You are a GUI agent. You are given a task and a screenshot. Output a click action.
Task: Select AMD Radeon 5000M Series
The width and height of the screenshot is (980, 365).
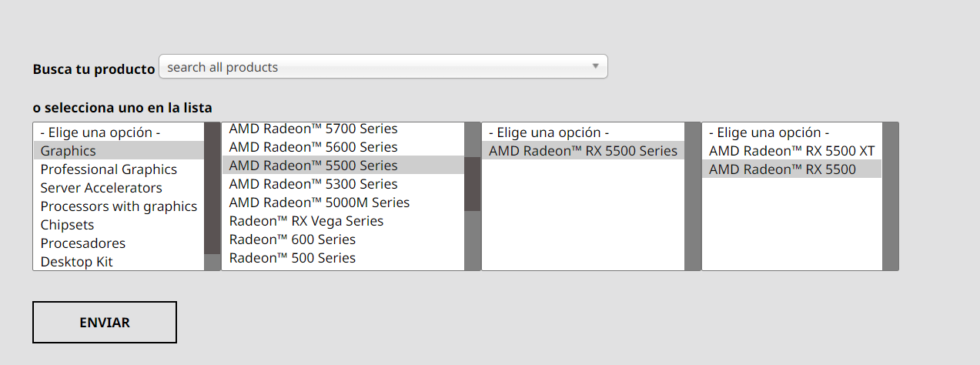[319, 203]
